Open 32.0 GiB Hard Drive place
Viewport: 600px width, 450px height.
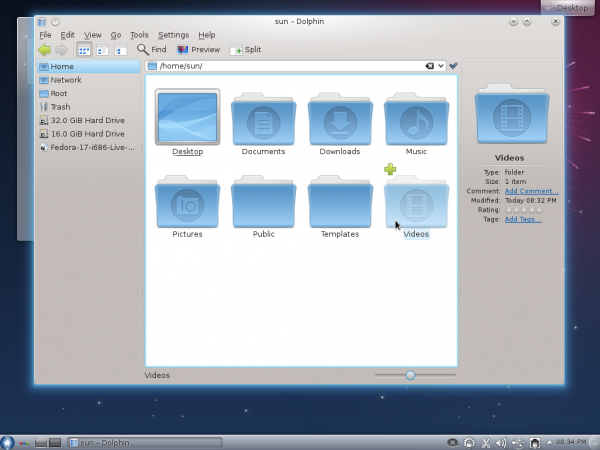pos(87,120)
